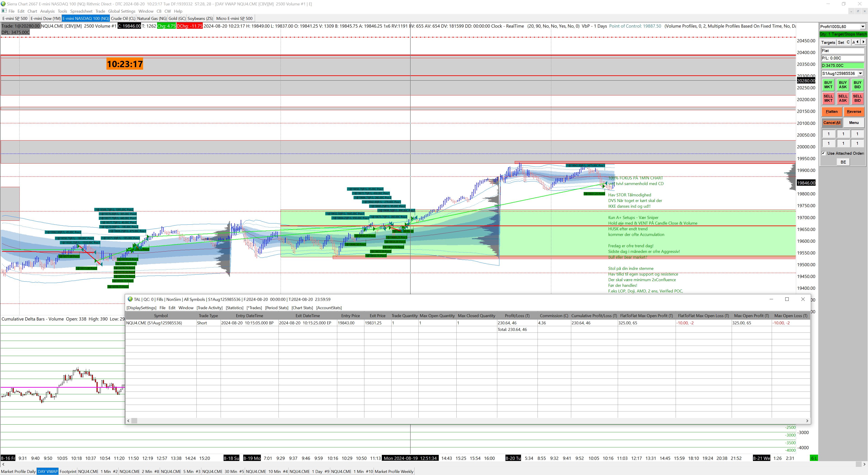The height and width of the screenshot is (475, 868).
Task: Open the Profit100SL60 configuration dropdown
Action: [x=863, y=27]
